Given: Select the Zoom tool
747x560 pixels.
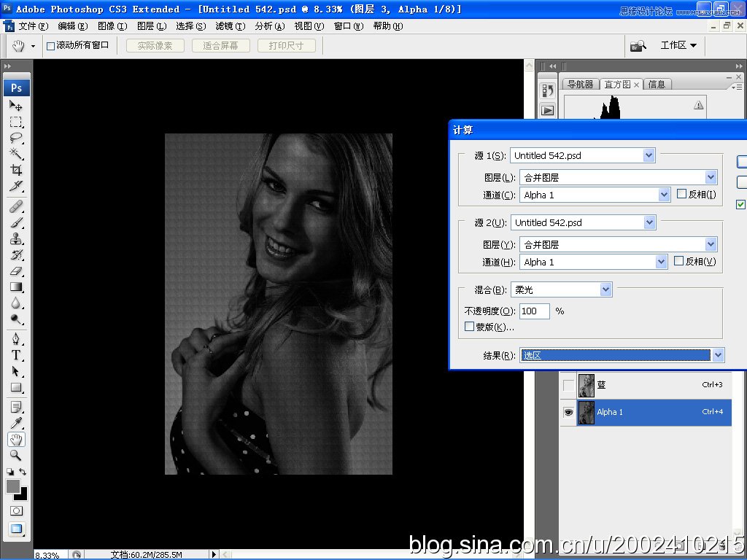Looking at the screenshot, I should [x=16, y=455].
